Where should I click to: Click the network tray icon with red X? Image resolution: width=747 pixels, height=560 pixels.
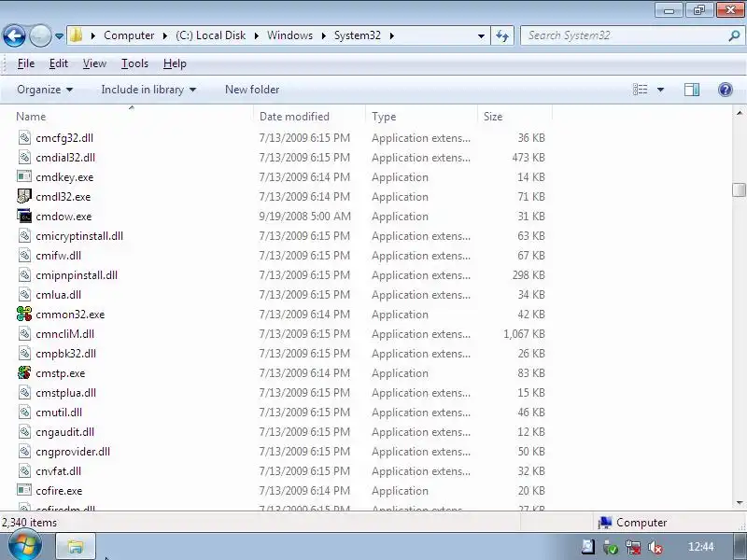pyautogui.click(x=633, y=547)
